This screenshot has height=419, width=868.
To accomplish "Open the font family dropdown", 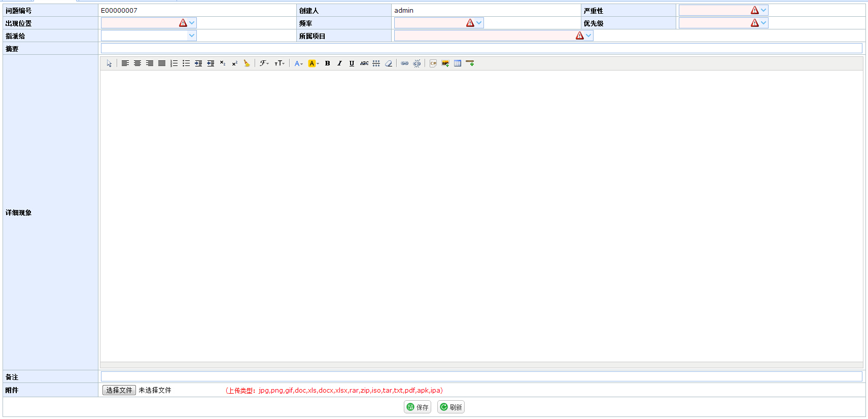I will (264, 63).
